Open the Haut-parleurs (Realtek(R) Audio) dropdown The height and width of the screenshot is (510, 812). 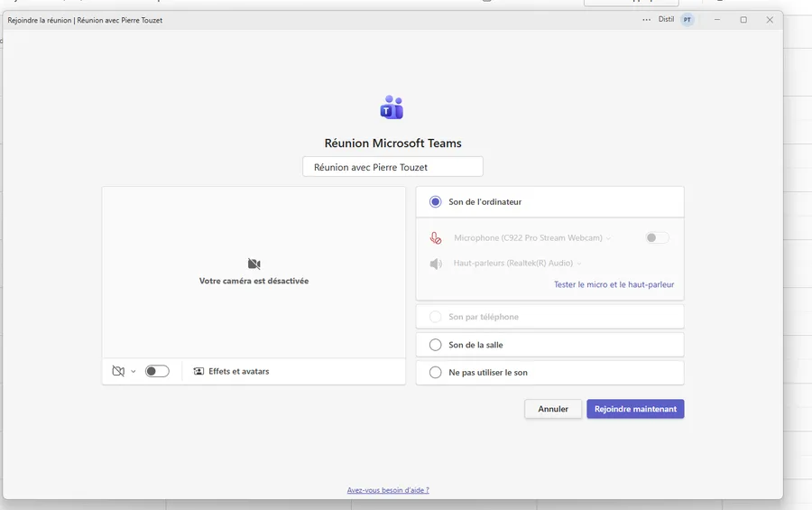point(517,264)
